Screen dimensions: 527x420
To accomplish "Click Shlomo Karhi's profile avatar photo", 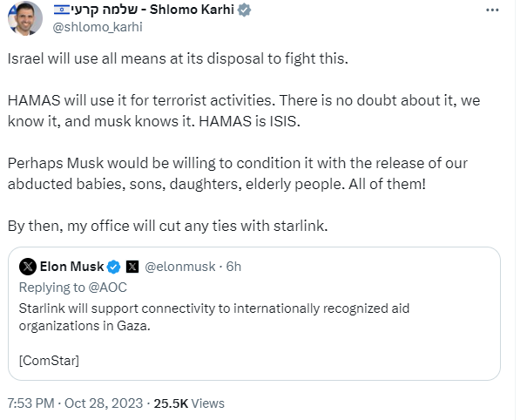I will (x=25, y=18).
